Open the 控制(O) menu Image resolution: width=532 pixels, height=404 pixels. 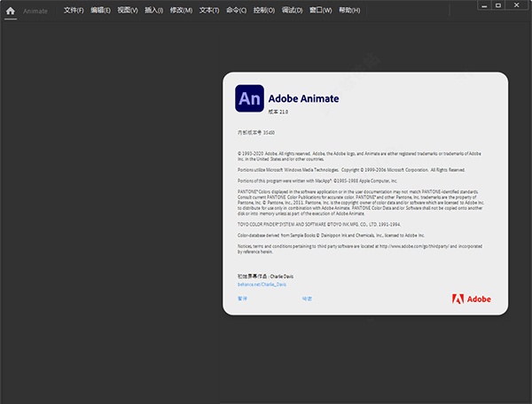tap(263, 10)
